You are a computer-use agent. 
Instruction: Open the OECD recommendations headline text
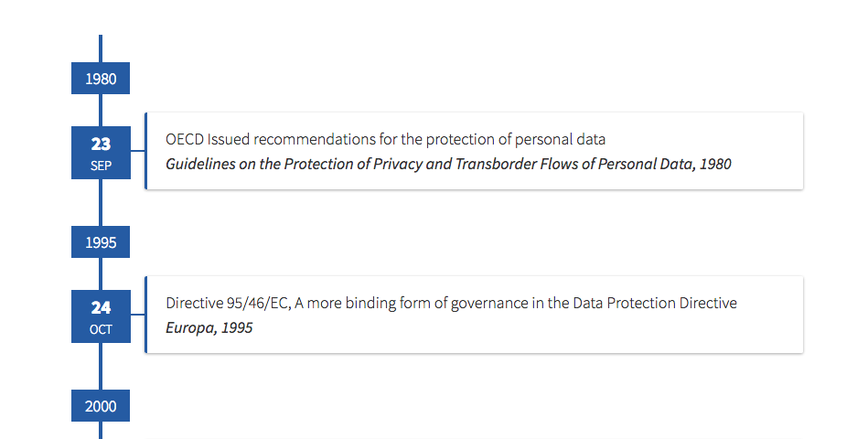click(x=385, y=139)
